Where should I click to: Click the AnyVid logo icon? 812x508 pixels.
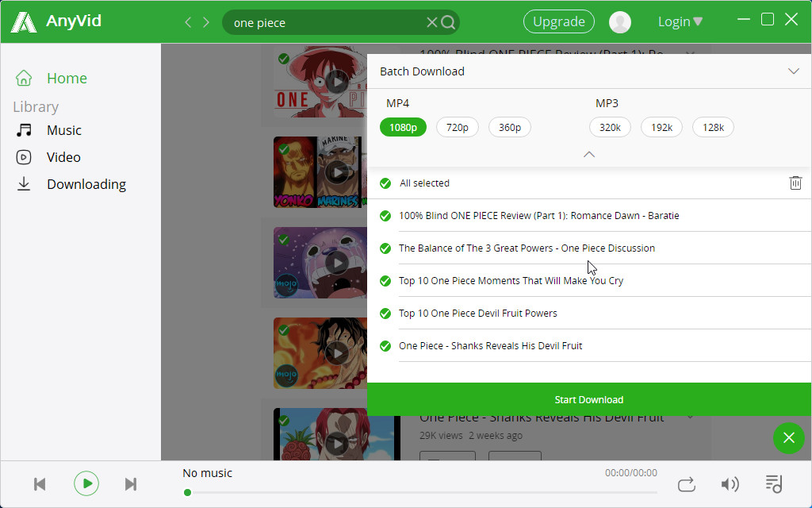24,21
